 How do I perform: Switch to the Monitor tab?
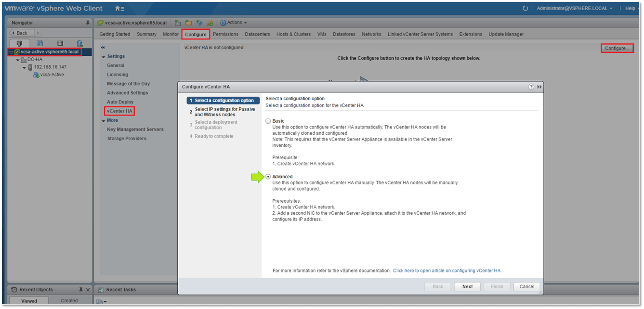171,34
